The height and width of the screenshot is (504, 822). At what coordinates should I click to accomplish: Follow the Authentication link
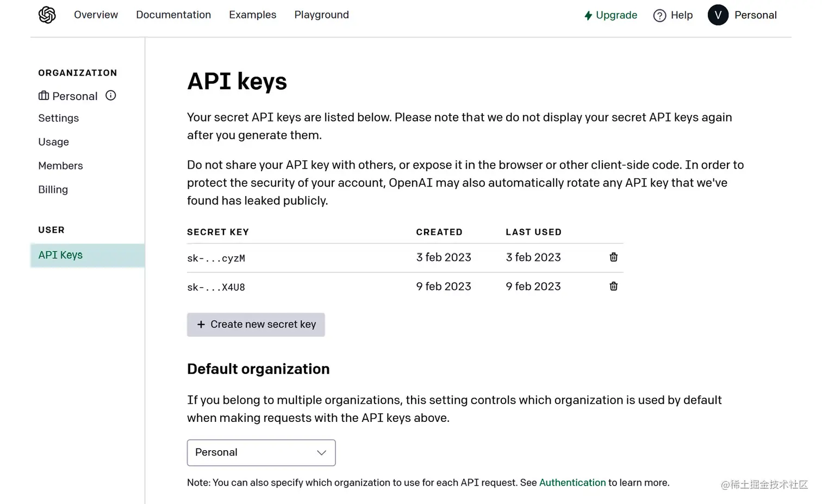[x=572, y=483]
